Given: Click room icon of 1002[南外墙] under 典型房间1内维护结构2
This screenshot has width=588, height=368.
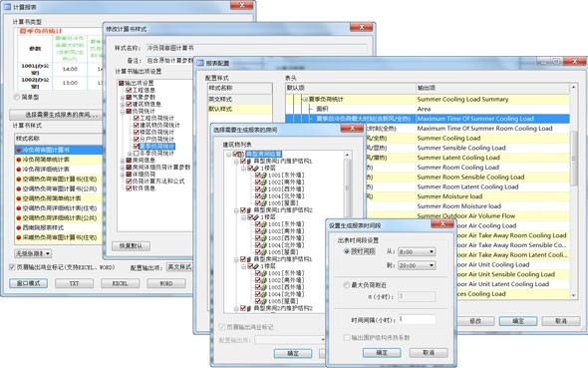Looking at the screenshot, I should click(264, 231).
